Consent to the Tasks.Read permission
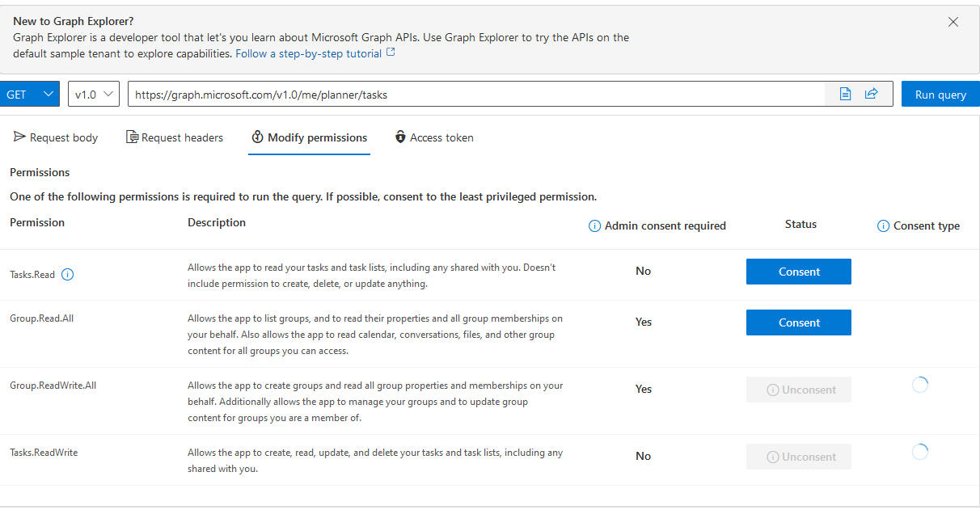The width and height of the screenshot is (980, 510). (799, 272)
